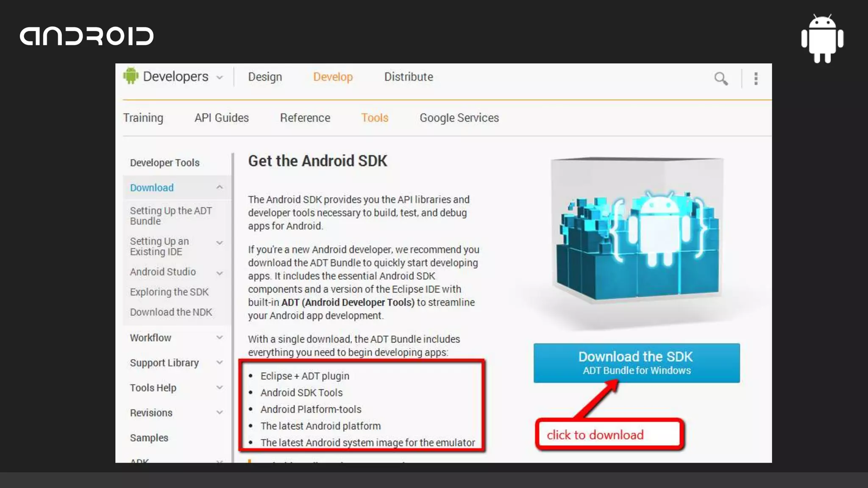Viewport: 868px width, 488px height.
Task: Expand the Revisions section chevron
Action: tap(220, 413)
